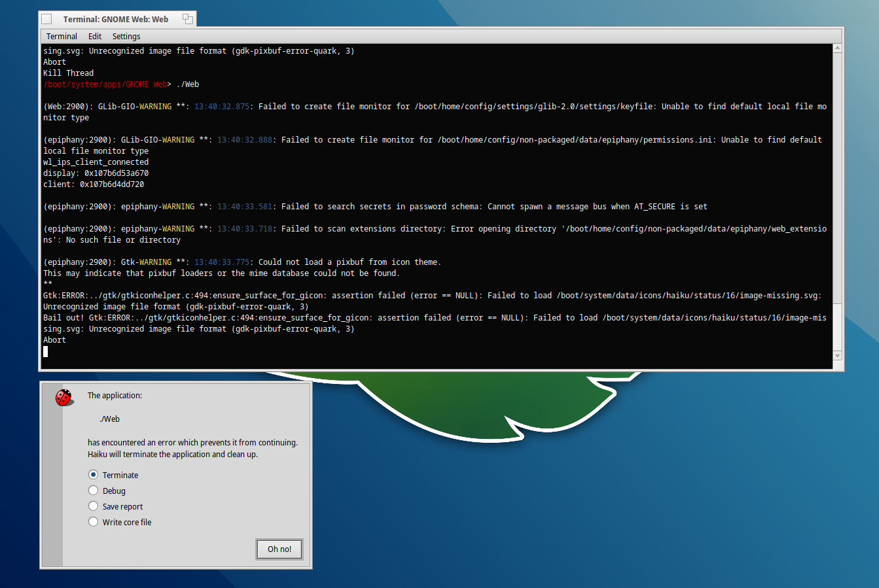Viewport: 879px width, 588px height.
Task: Click the timestamp 13:40:32.888
Action: [245, 140]
